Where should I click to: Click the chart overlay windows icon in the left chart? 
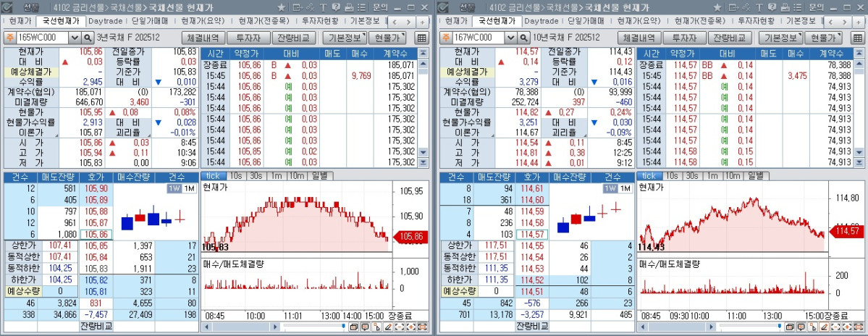[x=354, y=327]
